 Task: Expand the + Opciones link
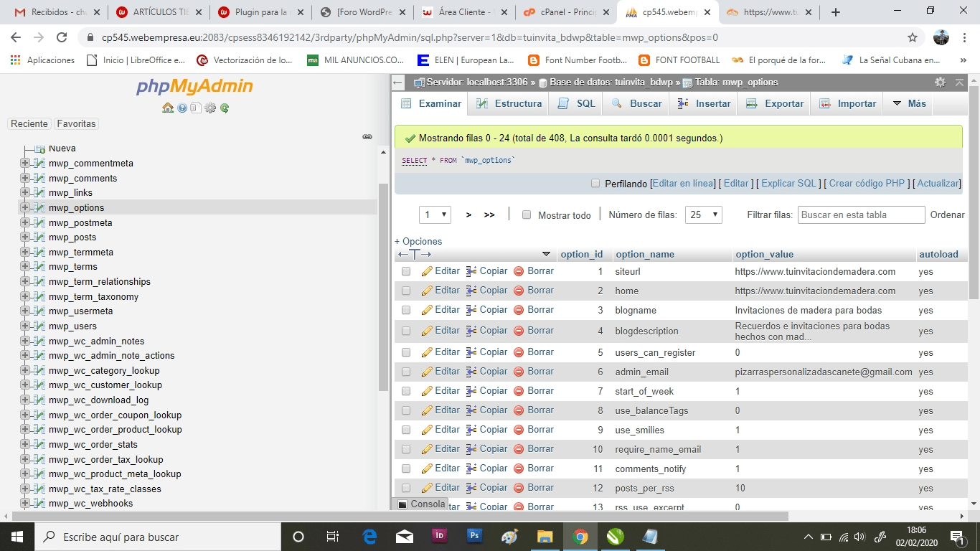(x=418, y=241)
